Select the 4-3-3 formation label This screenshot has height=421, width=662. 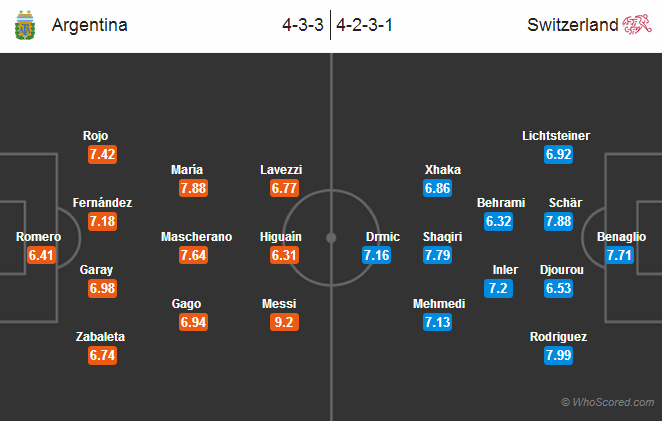point(304,25)
